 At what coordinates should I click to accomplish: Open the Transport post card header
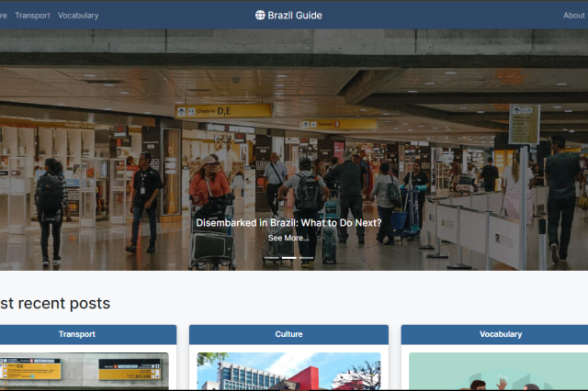[77, 334]
